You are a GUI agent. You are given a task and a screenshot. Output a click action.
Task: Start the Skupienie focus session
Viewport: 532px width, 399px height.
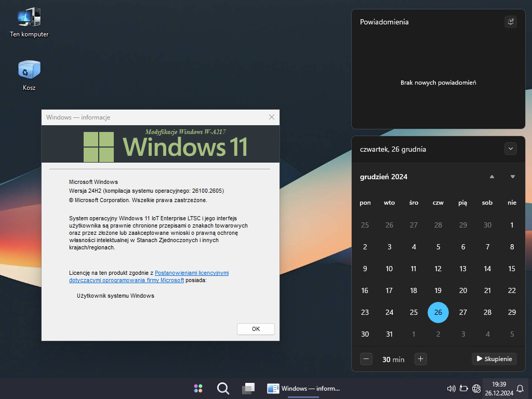[x=494, y=359]
